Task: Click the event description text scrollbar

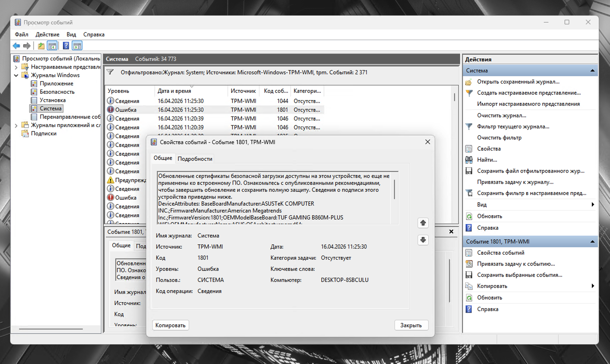Action: 394,189
